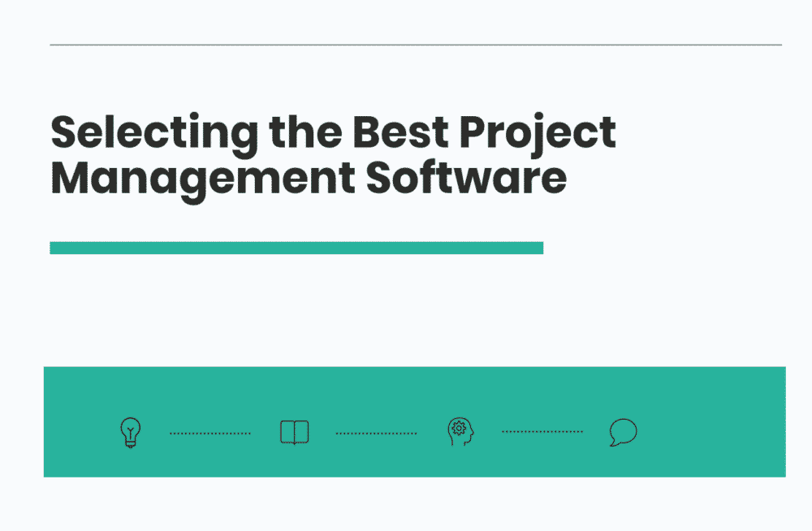The image size is (812, 531).
Task: Click the title Selecting the Best Project Management Software
Action: 333,153
